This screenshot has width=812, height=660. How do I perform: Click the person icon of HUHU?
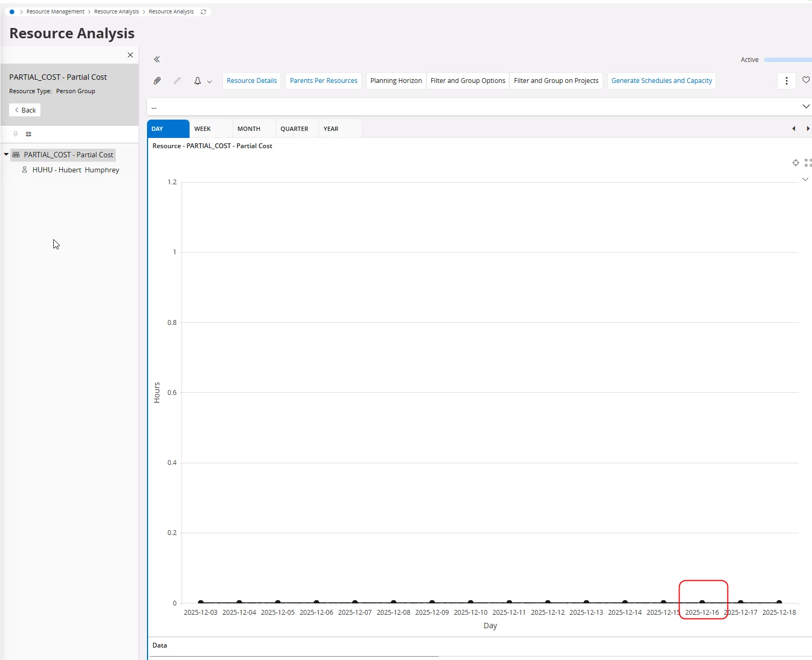(x=24, y=170)
